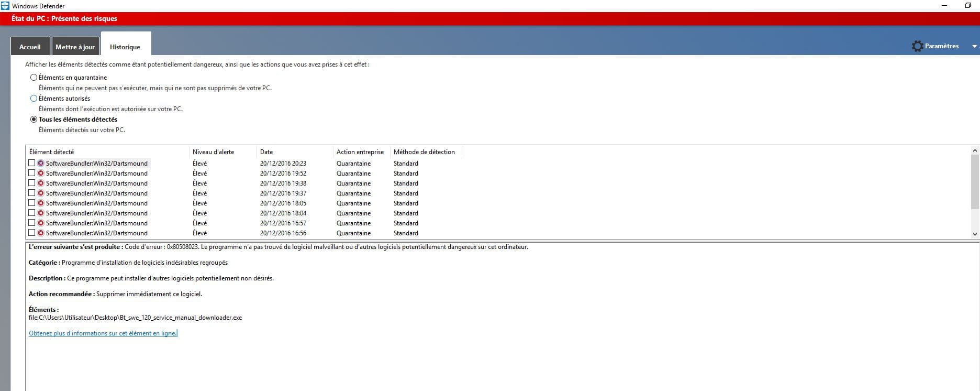The image size is (980, 391).
Task: Click the file path Bt_swe_120_service_manual_downloader.exe
Action: 136,318
